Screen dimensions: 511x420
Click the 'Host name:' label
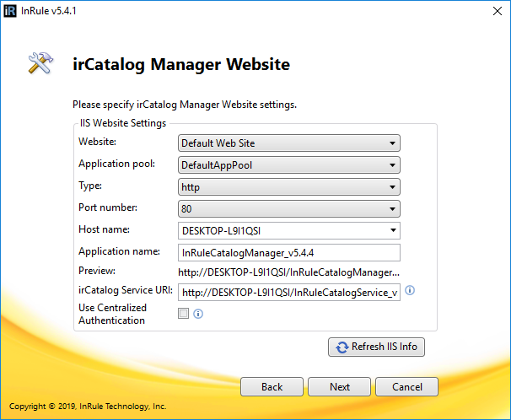coord(104,229)
